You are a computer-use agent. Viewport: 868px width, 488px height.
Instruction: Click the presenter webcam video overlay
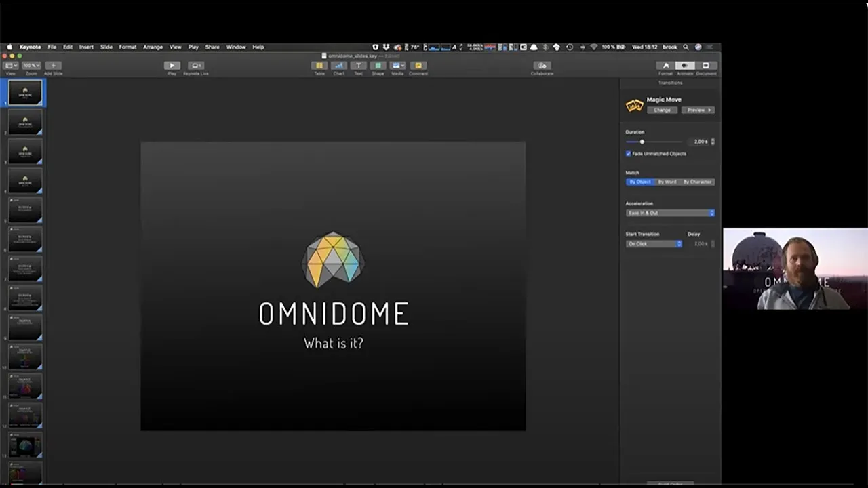795,270
